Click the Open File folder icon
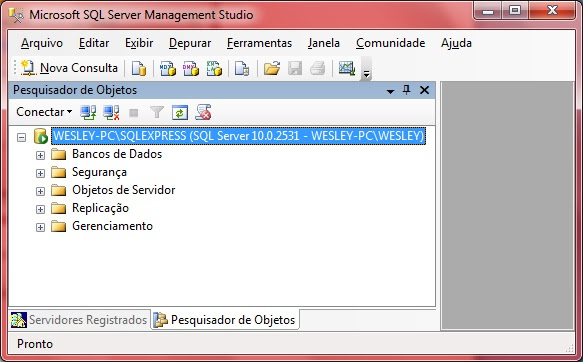 272,68
